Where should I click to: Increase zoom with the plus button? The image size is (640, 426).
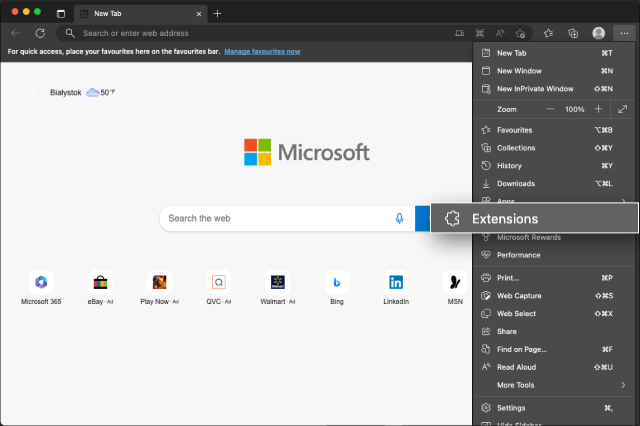pyautogui.click(x=598, y=108)
